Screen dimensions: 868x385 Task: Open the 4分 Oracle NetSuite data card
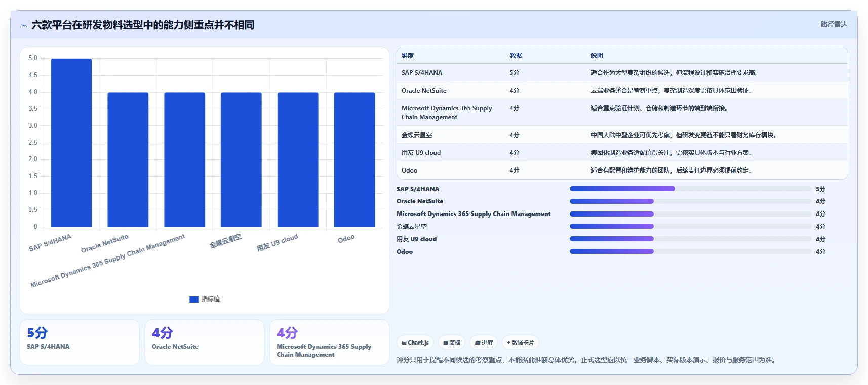(x=205, y=342)
